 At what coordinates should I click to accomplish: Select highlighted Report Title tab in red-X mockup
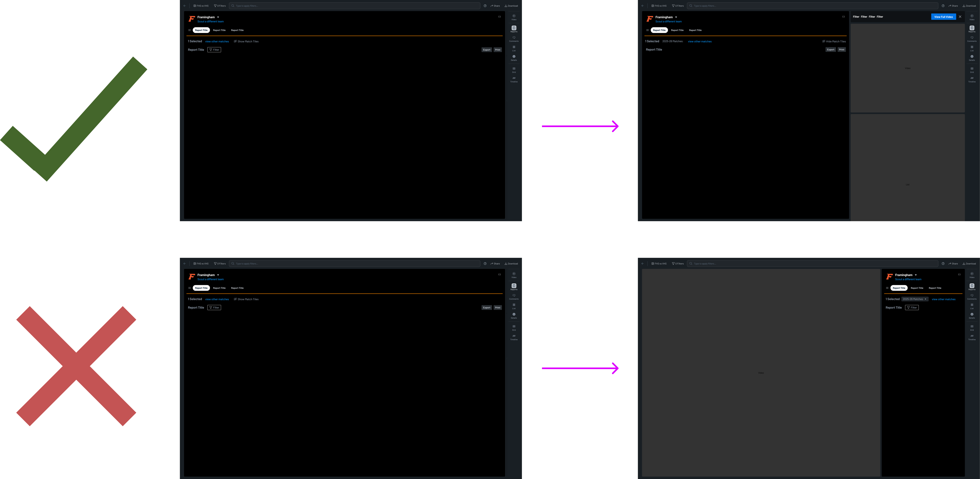201,288
